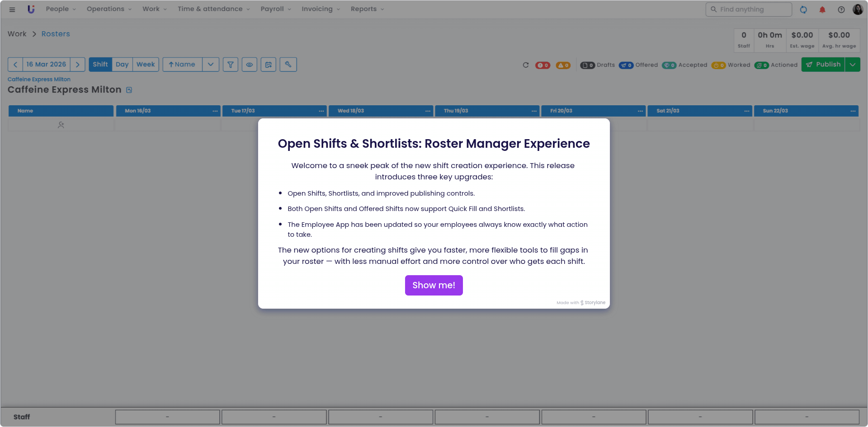This screenshot has width=868, height=427.
Task: Click the Find anything search field
Action: (x=749, y=9)
